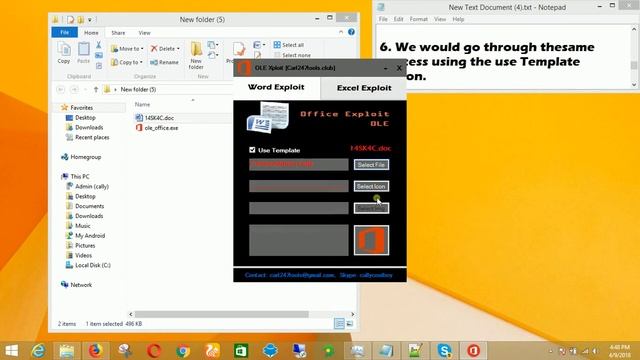Click the input field beside Select Icon
The image size is (640, 360).
pyautogui.click(x=298, y=186)
